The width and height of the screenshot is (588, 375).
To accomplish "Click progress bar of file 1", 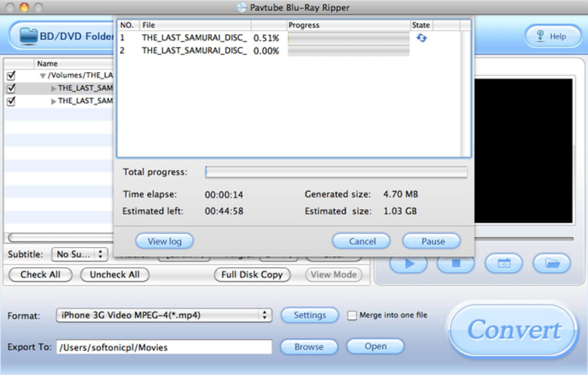I will pyautogui.click(x=348, y=38).
